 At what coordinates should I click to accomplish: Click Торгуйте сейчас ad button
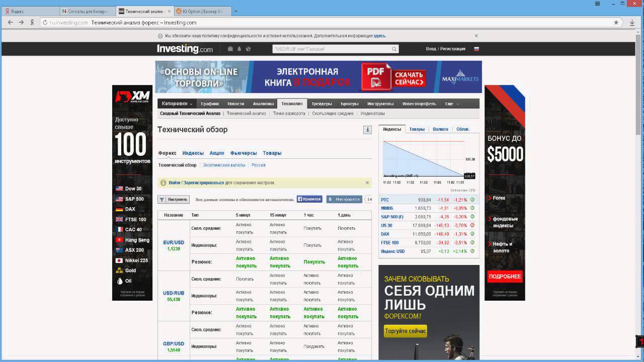[x=405, y=331]
